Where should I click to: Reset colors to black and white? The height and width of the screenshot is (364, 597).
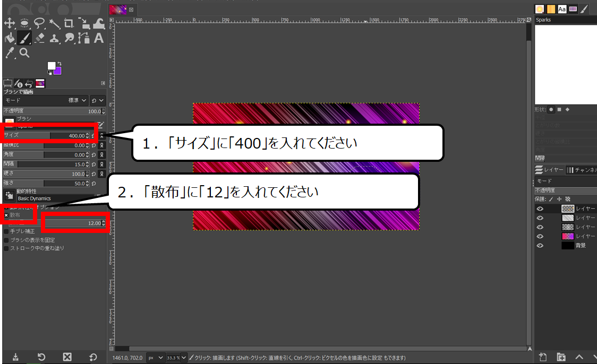tap(49, 73)
